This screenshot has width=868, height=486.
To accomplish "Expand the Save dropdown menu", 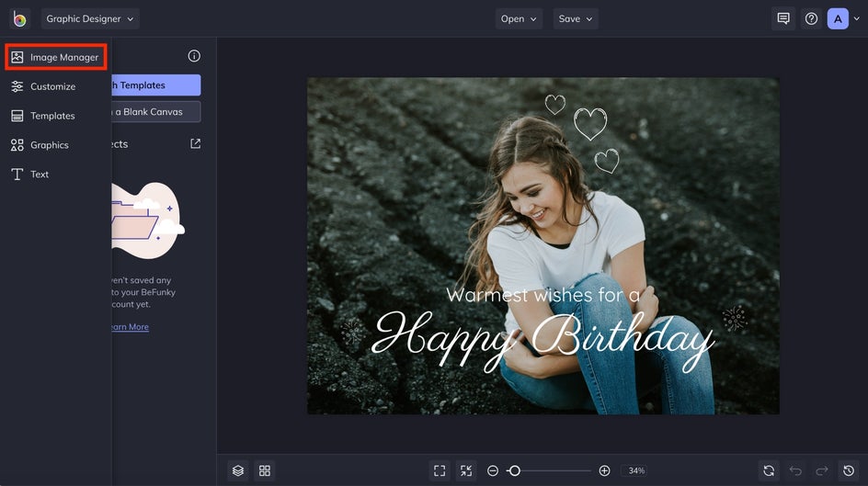I will click(x=576, y=18).
